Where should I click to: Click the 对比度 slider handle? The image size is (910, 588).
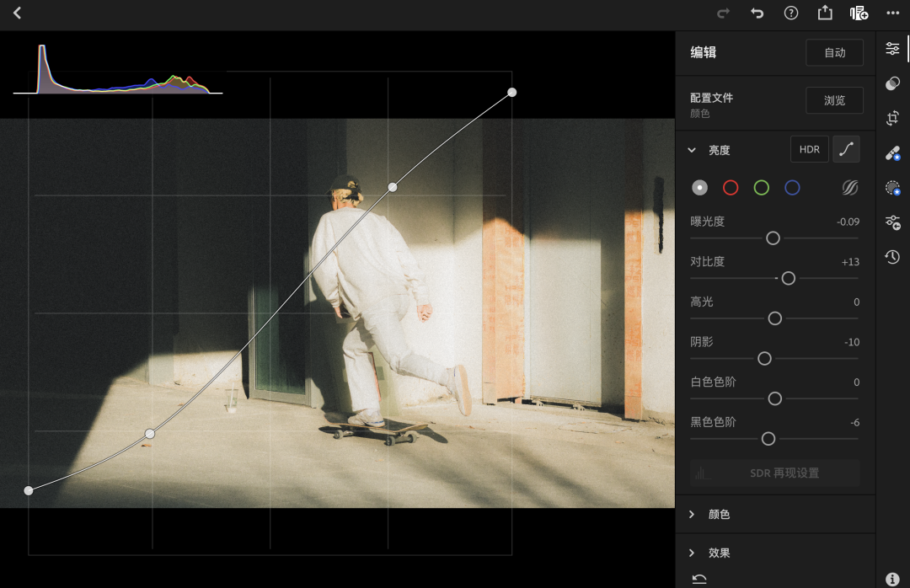tap(788, 278)
